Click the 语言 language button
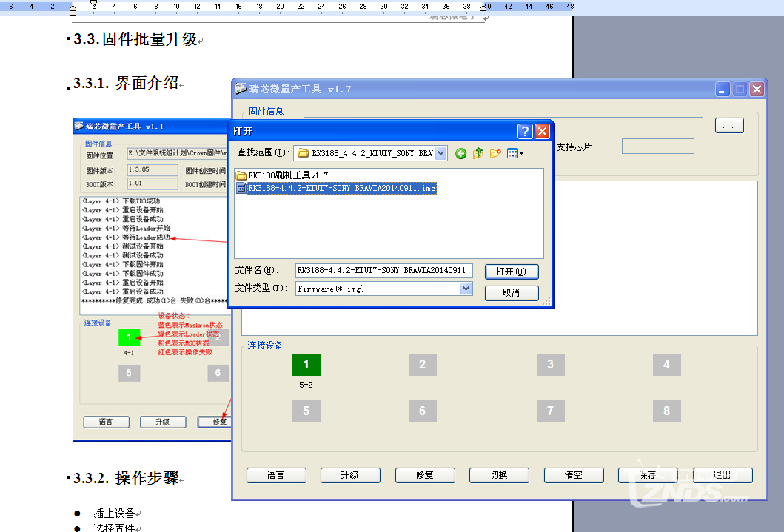 point(276,475)
